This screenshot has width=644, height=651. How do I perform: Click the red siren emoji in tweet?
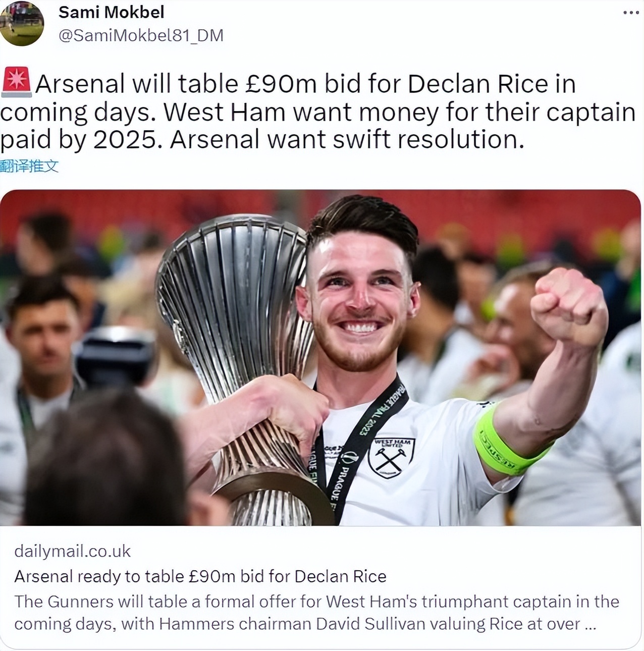[x=16, y=82]
